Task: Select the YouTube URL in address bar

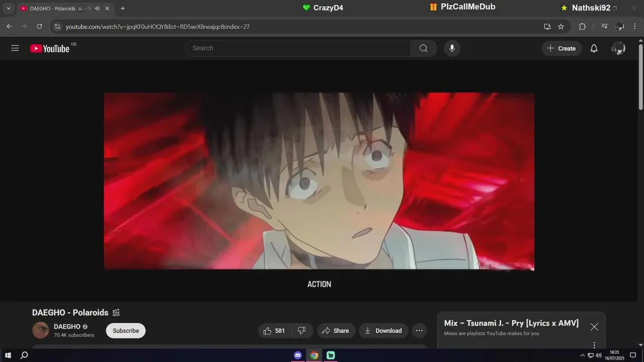Action: pyautogui.click(x=157, y=27)
